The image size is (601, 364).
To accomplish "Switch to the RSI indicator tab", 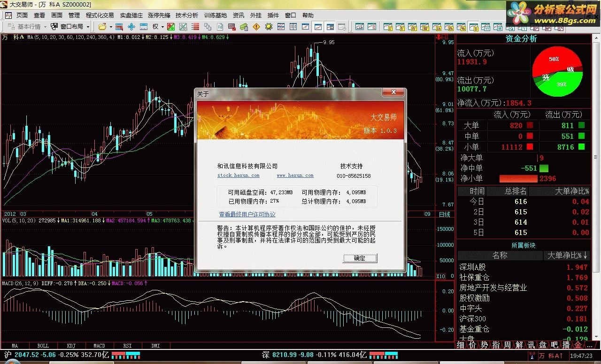I will tap(127, 346).
